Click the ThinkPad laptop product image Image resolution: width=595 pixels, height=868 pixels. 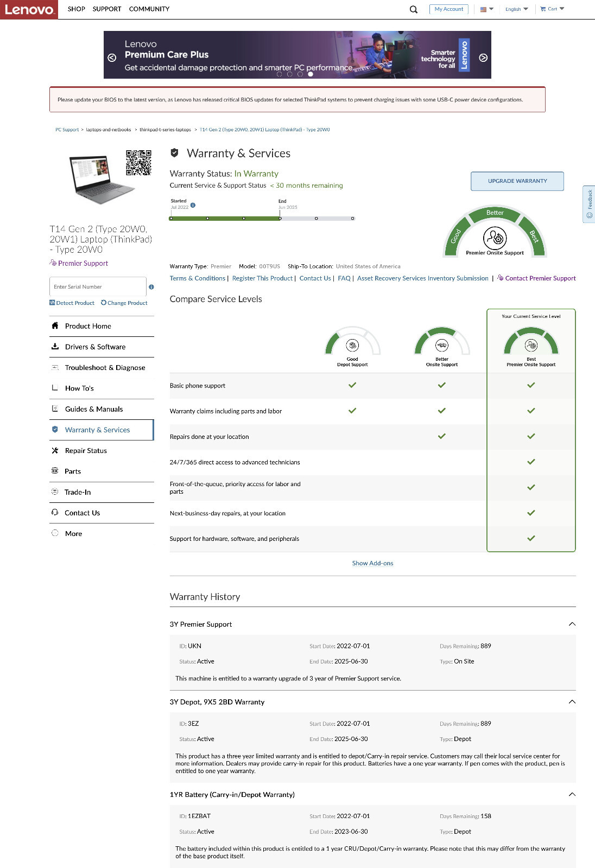pyautogui.click(x=101, y=179)
